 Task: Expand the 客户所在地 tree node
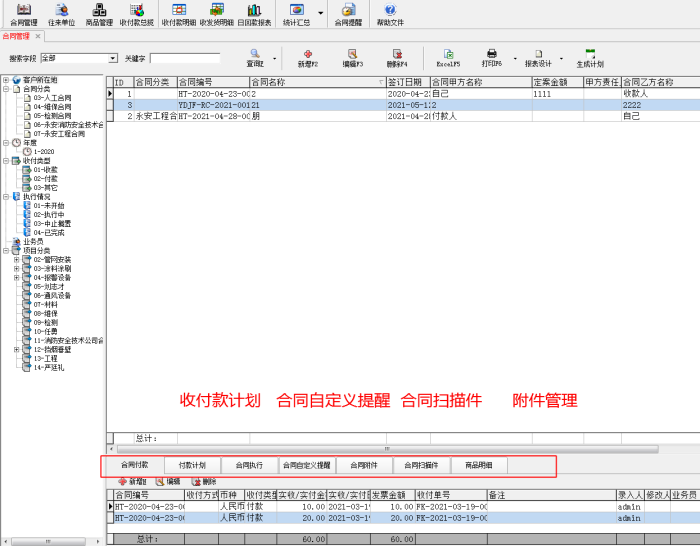pos(6,80)
